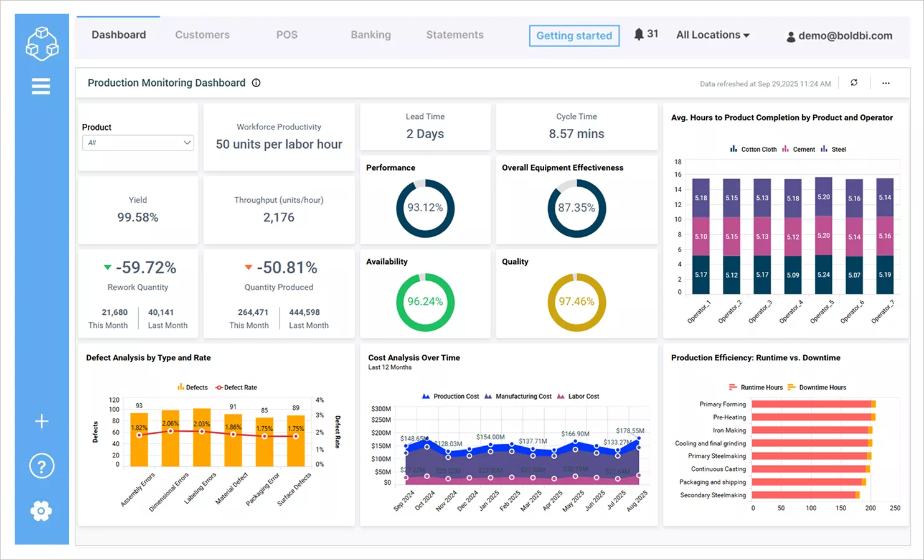Click the demo@boldbi.com account link
Viewport: 924px width, 560px height.
tap(839, 35)
